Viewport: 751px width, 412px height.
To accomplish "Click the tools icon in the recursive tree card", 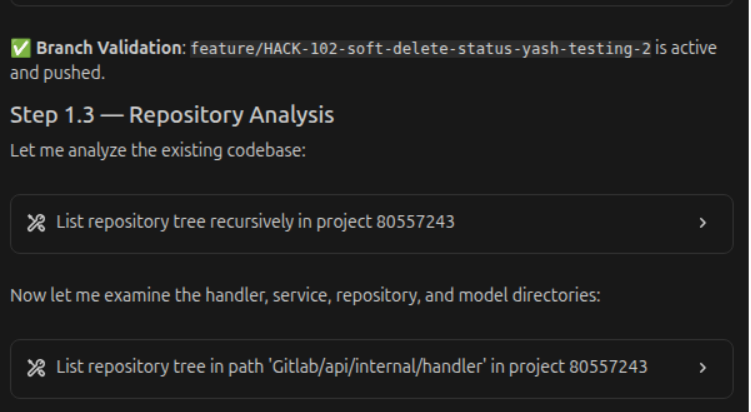I will tap(35, 222).
